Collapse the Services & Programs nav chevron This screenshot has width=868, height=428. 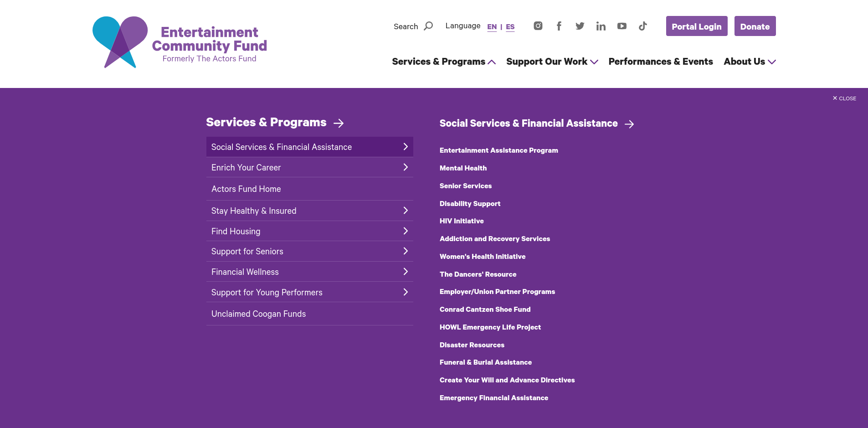(x=492, y=62)
